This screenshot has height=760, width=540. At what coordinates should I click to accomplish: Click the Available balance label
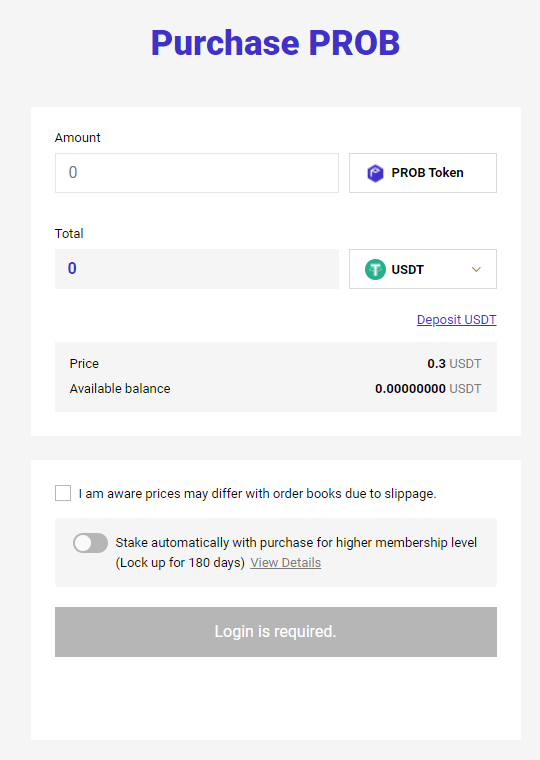(120, 389)
